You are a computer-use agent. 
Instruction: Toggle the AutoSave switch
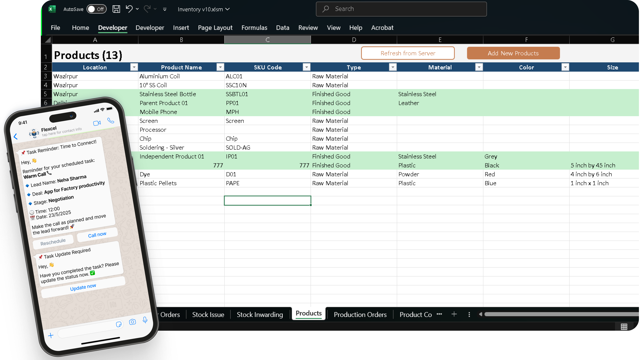pos(96,9)
